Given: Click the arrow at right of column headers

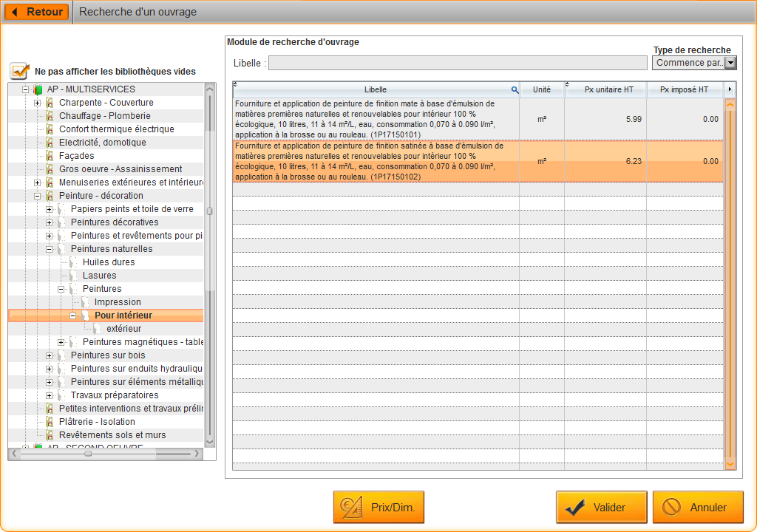Looking at the screenshot, I should (730, 89).
